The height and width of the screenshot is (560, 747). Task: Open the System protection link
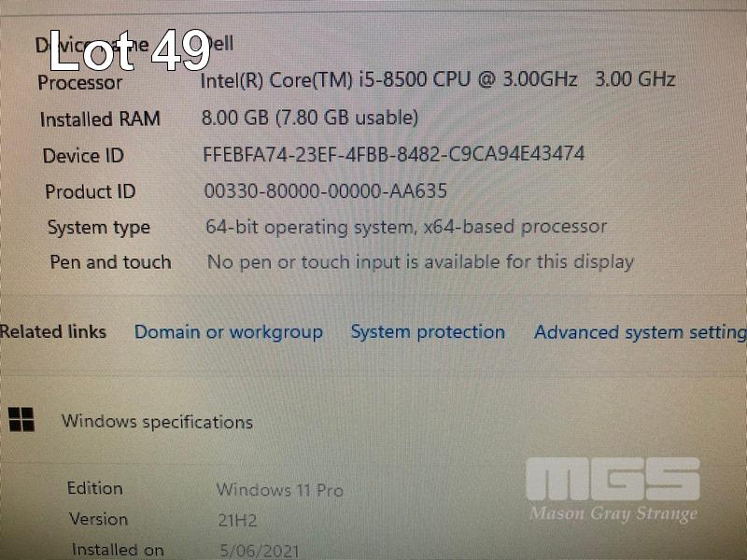click(x=428, y=331)
